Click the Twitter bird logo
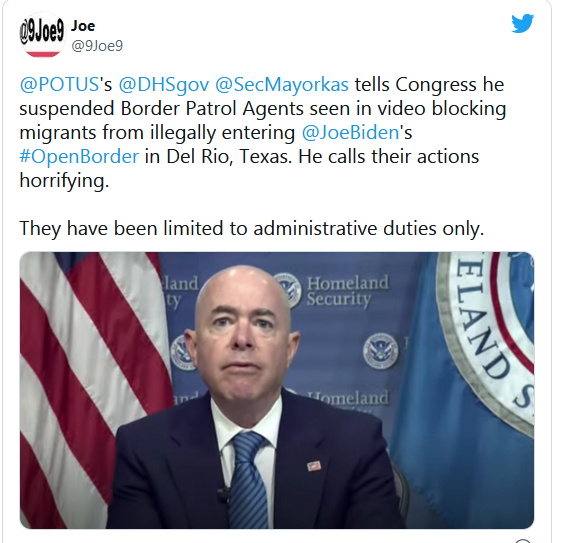 pyautogui.click(x=523, y=24)
